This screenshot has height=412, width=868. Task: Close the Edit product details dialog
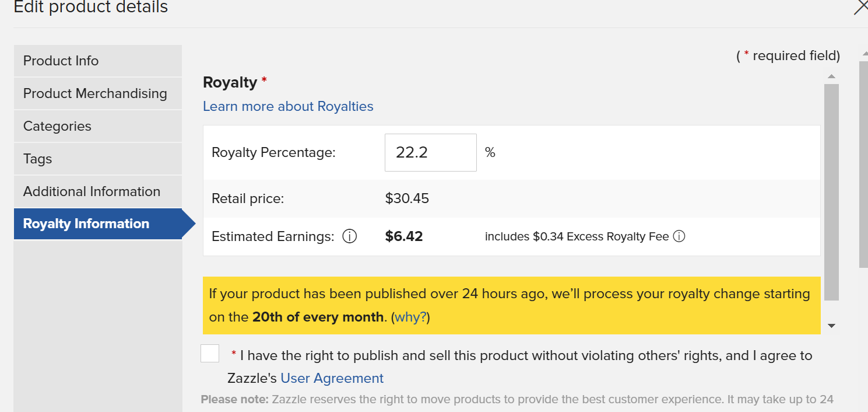point(860,7)
